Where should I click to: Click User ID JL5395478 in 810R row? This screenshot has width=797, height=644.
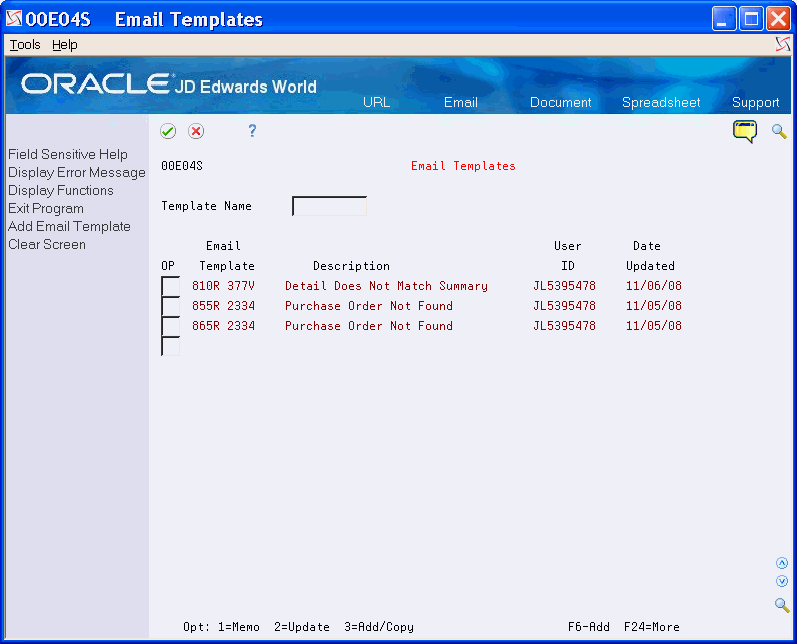[x=564, y=286]
